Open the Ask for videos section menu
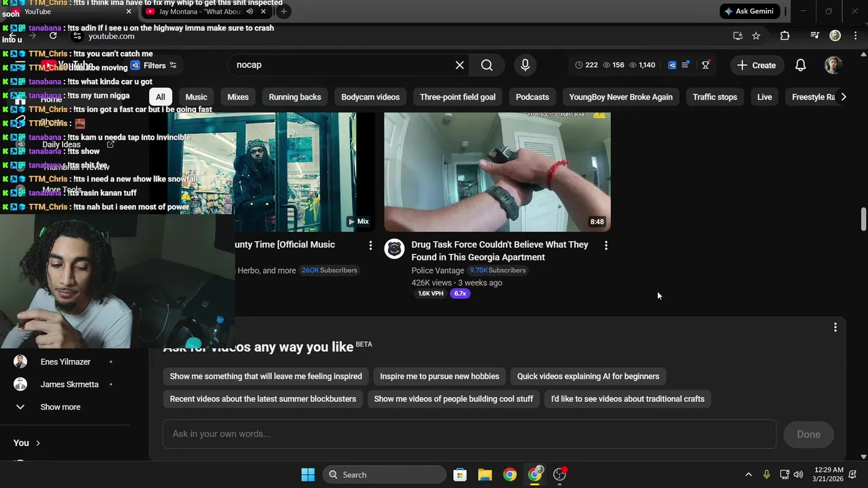 pos(835,327)
